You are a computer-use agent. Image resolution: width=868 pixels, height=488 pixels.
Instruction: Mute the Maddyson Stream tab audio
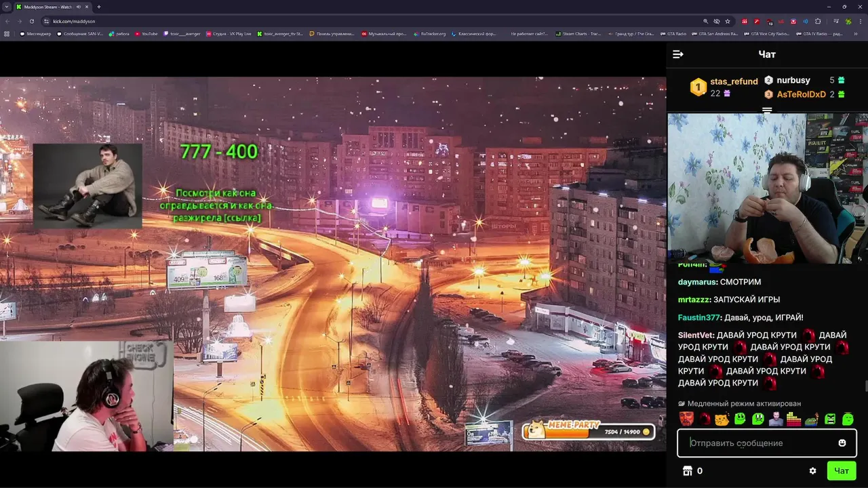pyautogui.click(x=79, y=7)
